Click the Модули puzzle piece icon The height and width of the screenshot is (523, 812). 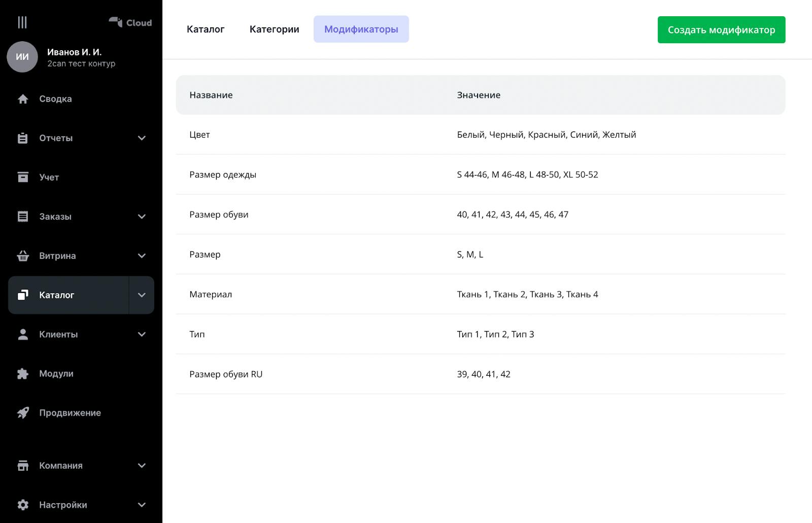[x=23, y=374]
